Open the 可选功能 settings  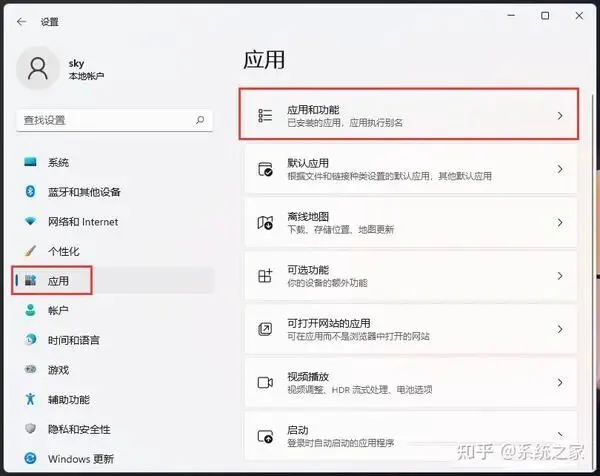411,275
